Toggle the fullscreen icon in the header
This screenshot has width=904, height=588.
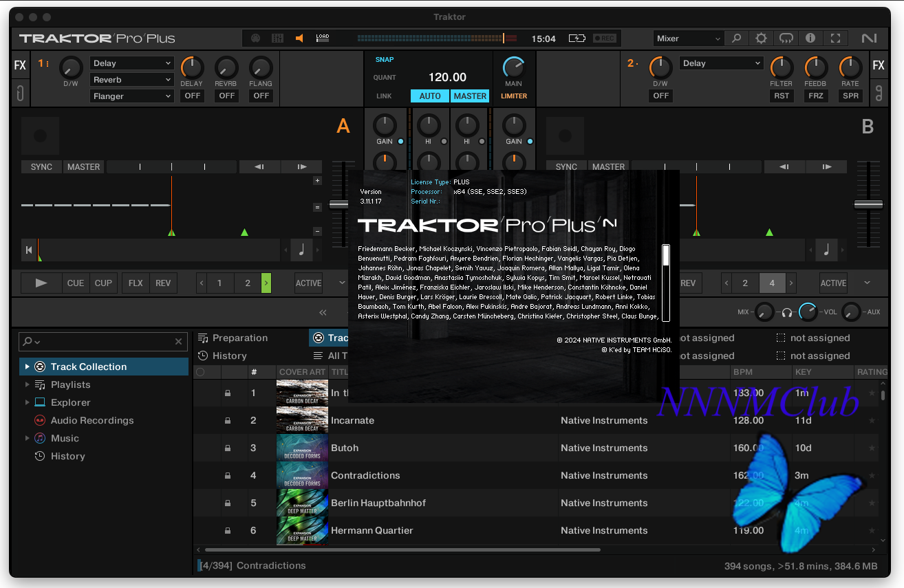835,39
